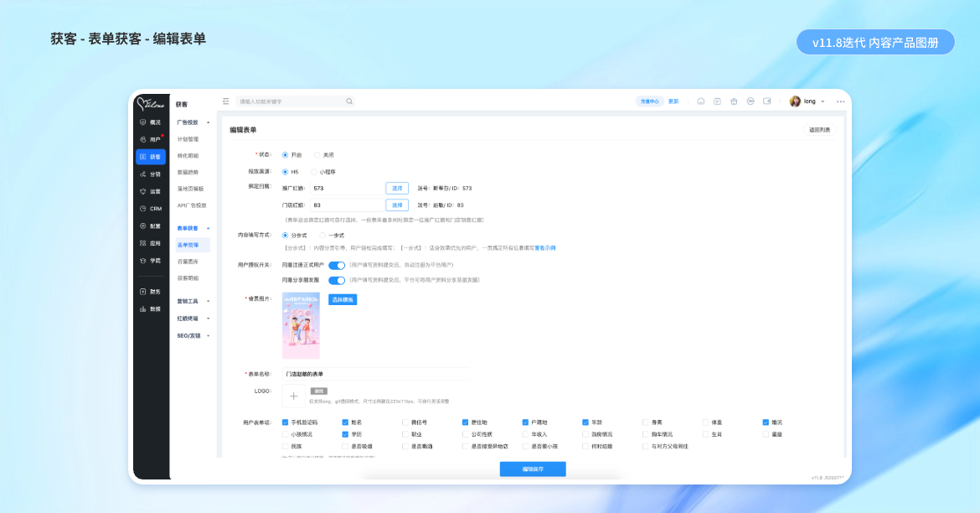Click the notes icon in top bar
The width and height of the screenshot is (980, 513).
click(718, 101)
